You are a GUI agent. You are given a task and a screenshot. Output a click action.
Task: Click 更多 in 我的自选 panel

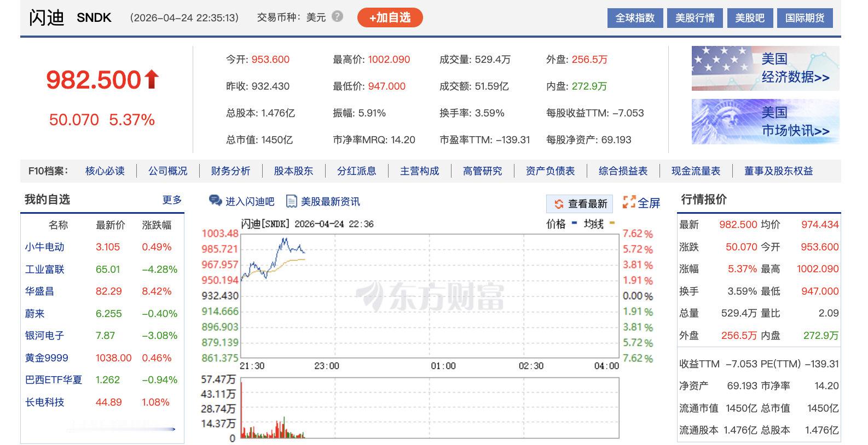pos(172,200)
